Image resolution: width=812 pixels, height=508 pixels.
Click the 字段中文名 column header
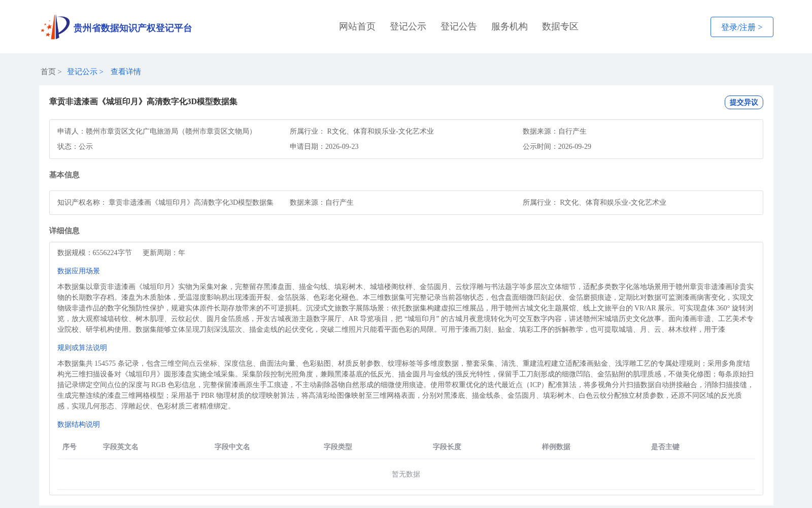(232, 447)
